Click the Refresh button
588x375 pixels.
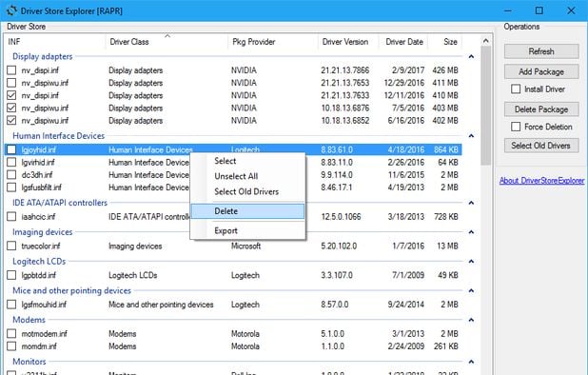point(541,51)
